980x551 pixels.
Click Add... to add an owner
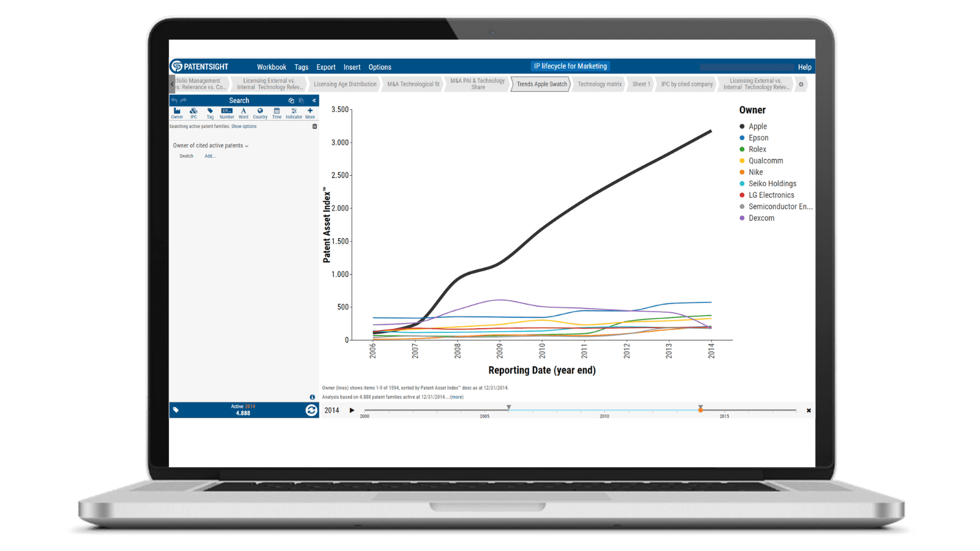pyautogui.click(x=210, y=156)
